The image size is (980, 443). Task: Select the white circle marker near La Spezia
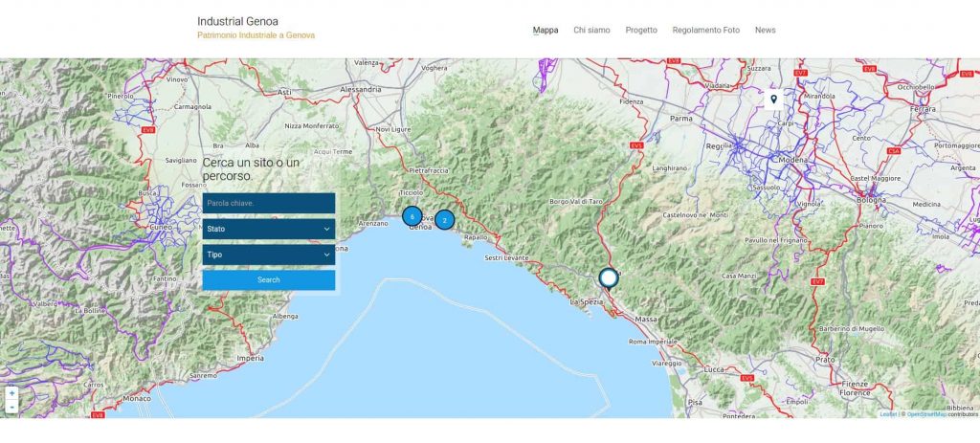tap(608, 278)
